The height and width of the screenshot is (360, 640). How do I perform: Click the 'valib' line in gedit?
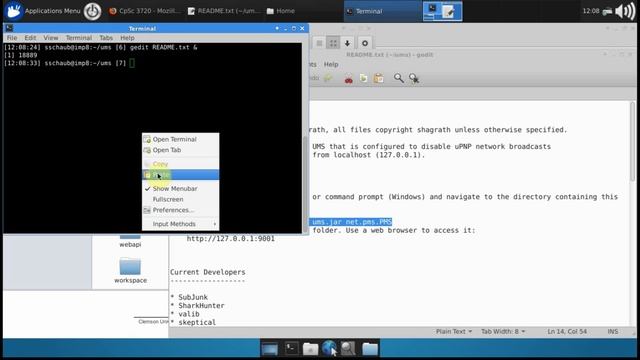(189, 314)
